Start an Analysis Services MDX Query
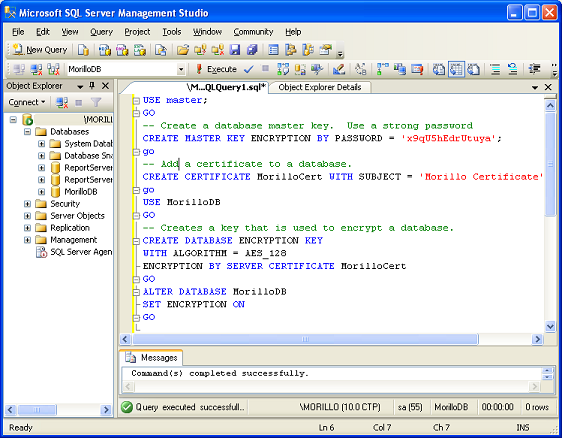This screenshot has height=438, width=562. (105, 50)
